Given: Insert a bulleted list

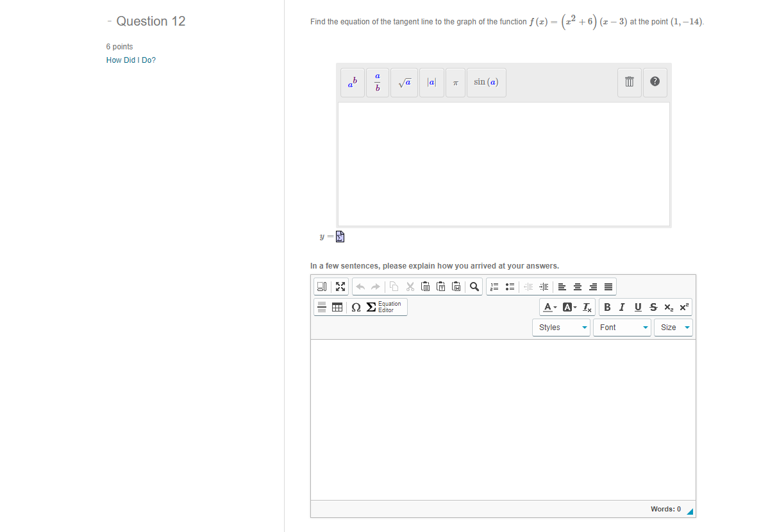Looking at the screenshot, I should point(510,287).
